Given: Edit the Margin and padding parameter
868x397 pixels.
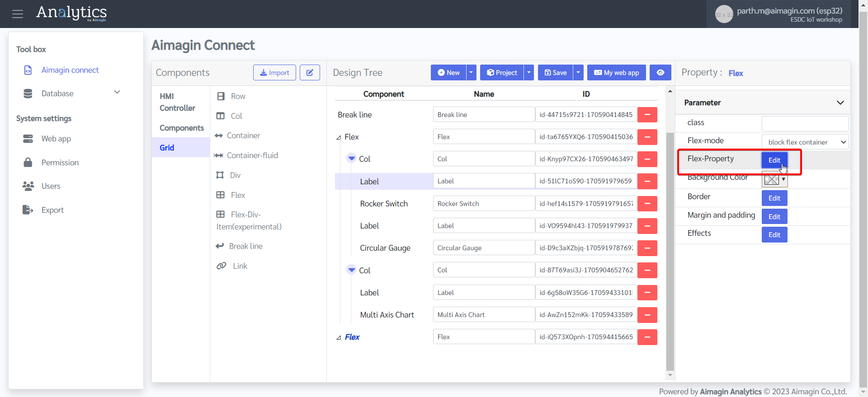Looking at the screenshot, I should [774, 217].
